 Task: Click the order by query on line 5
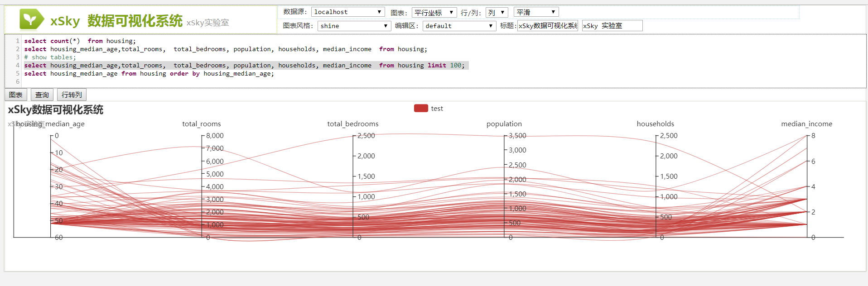coord(149,74)
